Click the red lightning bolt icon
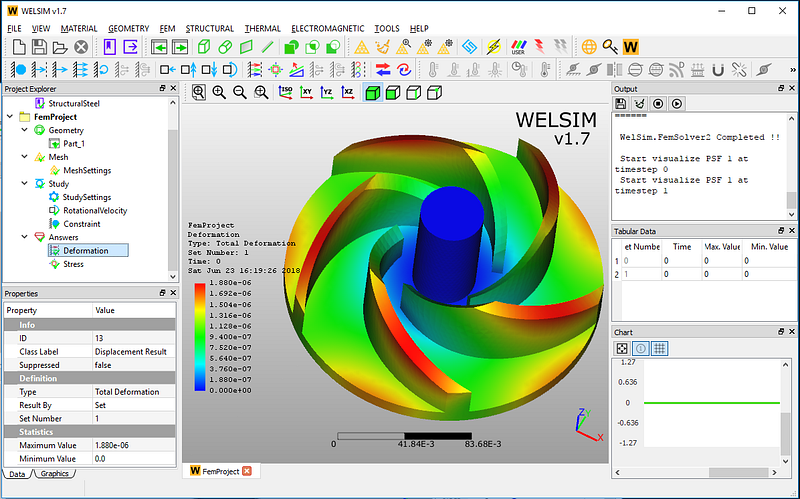 [x=539, y=47]
